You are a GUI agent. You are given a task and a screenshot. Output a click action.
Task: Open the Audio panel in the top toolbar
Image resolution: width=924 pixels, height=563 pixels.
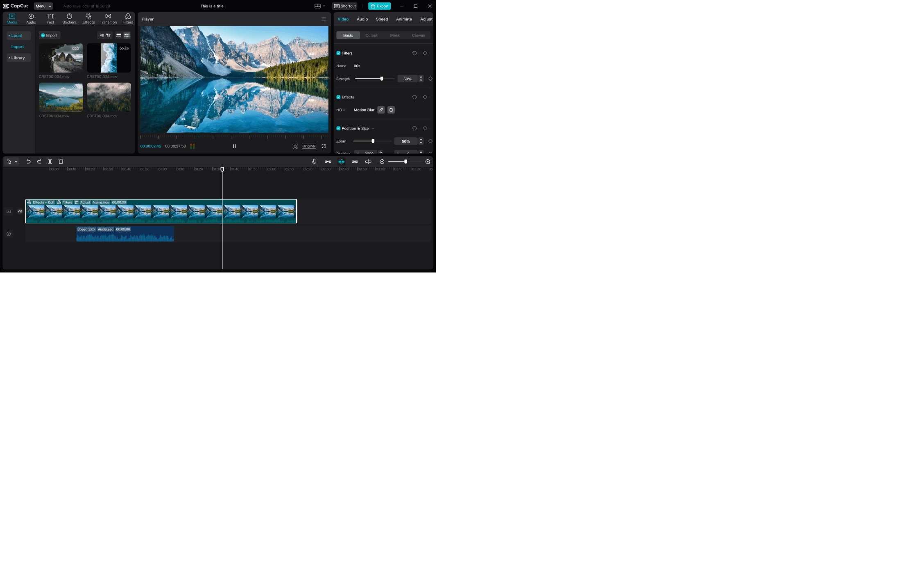[x=31, y=18]
